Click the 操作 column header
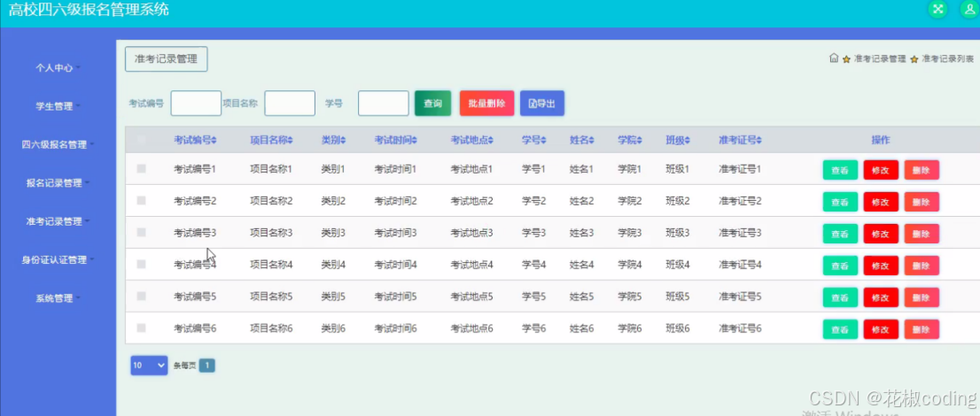980x416 pixels. pyautogui.click(x=881, y=140)
